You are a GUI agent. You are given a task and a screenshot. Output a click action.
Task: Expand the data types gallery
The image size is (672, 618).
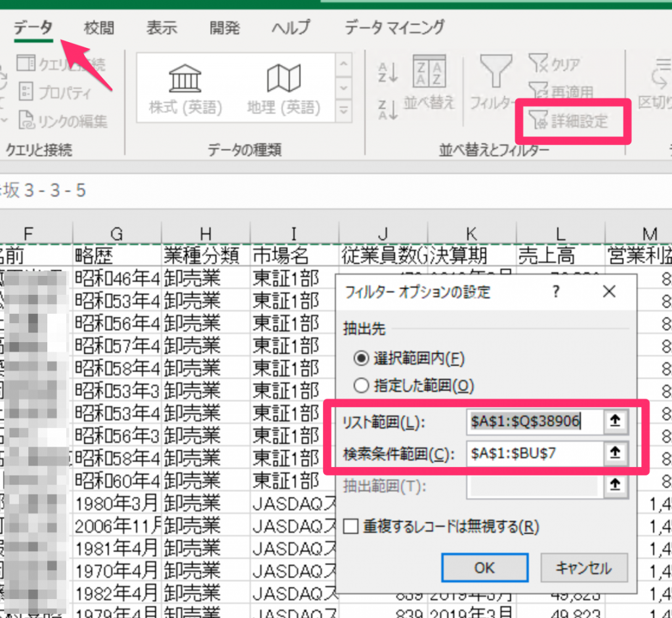(x=344, y=110)
